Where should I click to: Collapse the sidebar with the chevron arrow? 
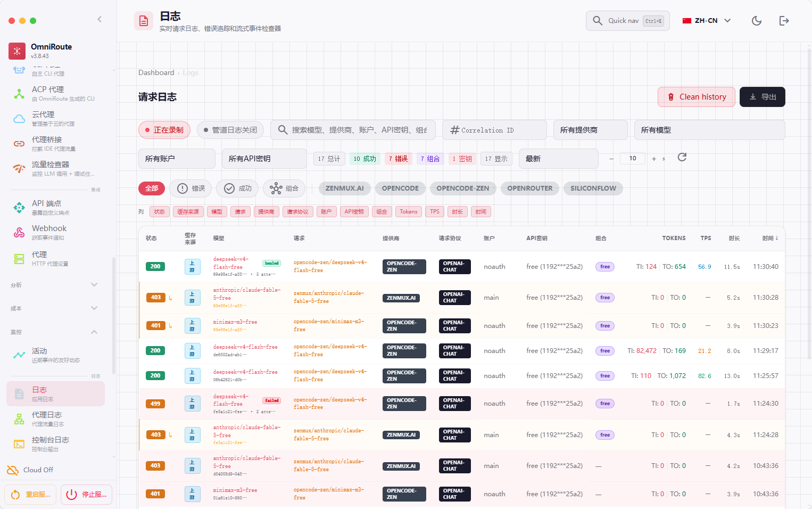[100, 20]
